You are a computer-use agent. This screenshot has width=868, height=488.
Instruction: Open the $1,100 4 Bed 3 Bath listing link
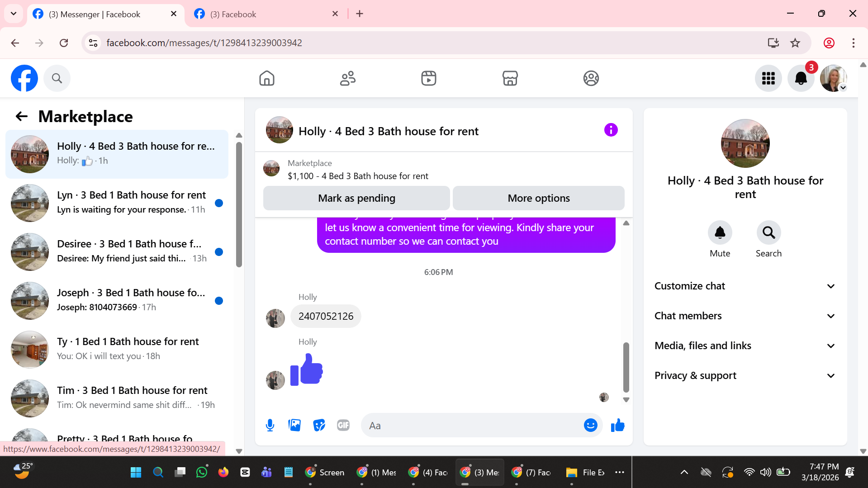click(x=358, y=176)
